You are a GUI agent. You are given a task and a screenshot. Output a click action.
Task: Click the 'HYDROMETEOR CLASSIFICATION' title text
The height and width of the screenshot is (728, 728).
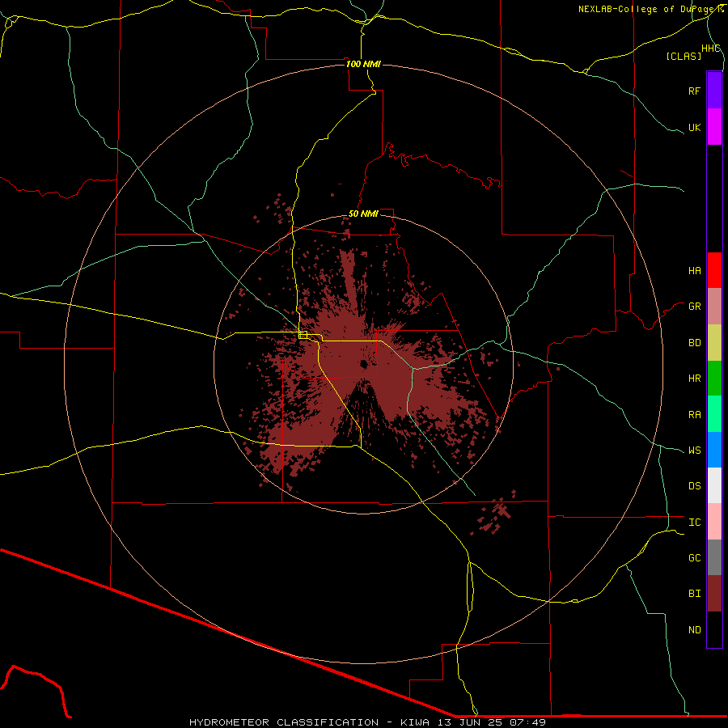[x=284, y=722]
